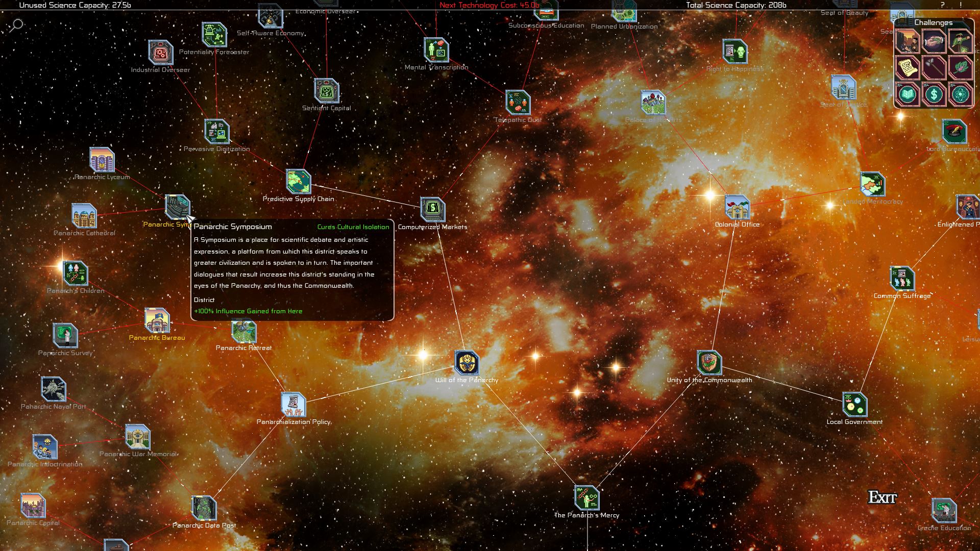This screenshot has width=980, height=551.
Task: Open the Predictive Supply Chain technology
Action: tap(298, 183)
